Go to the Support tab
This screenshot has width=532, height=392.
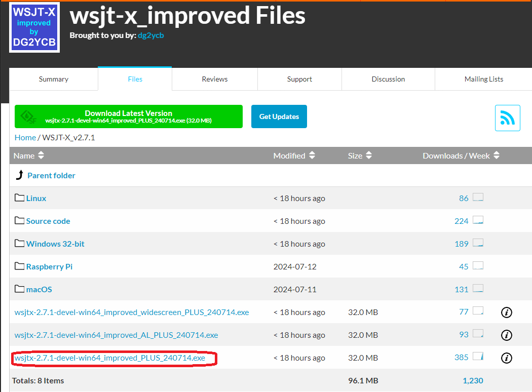299,79
